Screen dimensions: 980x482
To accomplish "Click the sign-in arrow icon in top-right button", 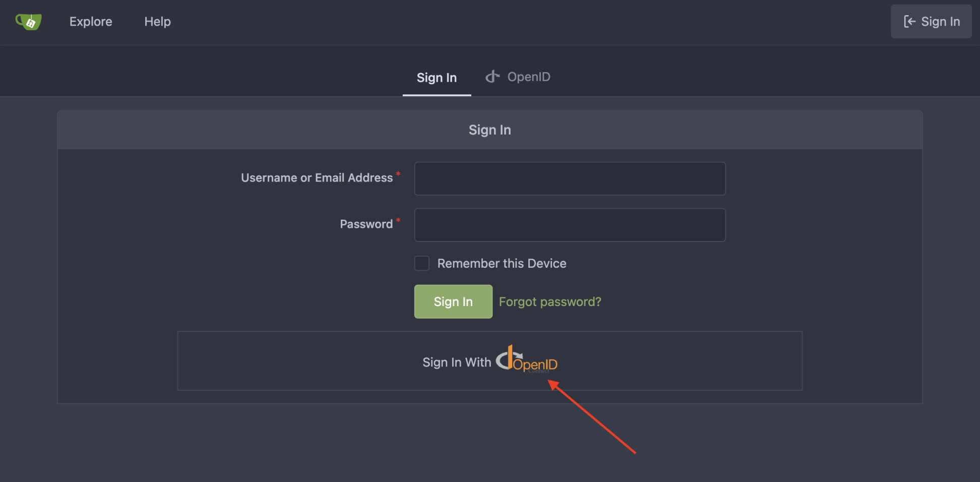I will pyautogui.click(x=909, y=21).
